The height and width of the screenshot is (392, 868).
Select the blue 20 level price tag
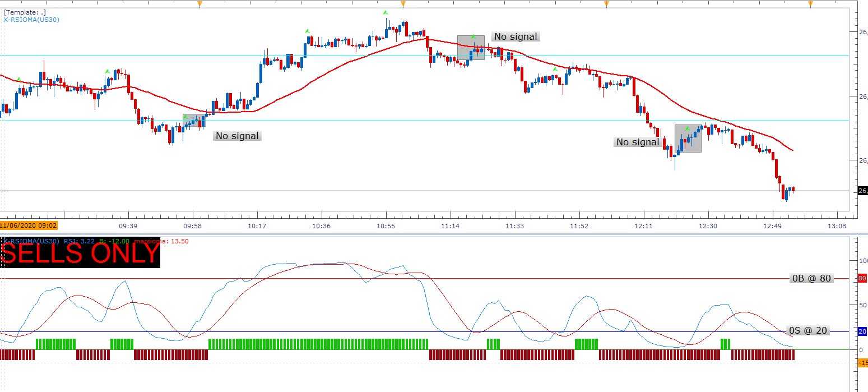(x=862, y=331)
